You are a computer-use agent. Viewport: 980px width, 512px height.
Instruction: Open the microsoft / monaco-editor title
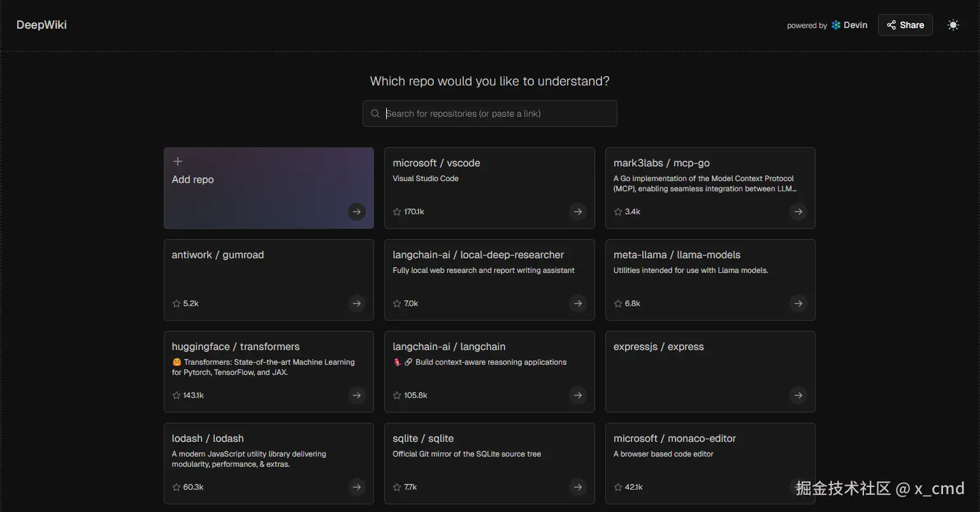point(675,439)
